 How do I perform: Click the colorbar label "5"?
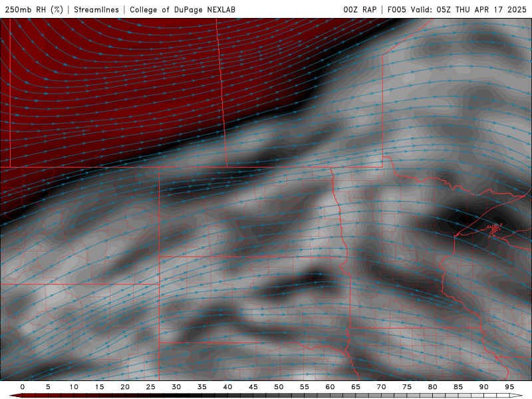coord(48,387)
